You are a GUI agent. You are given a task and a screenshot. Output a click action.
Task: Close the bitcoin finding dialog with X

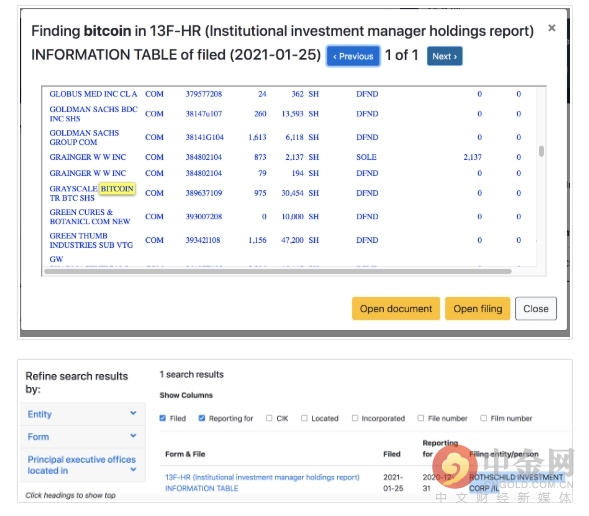pyautogui.click(x=551, y=28)
